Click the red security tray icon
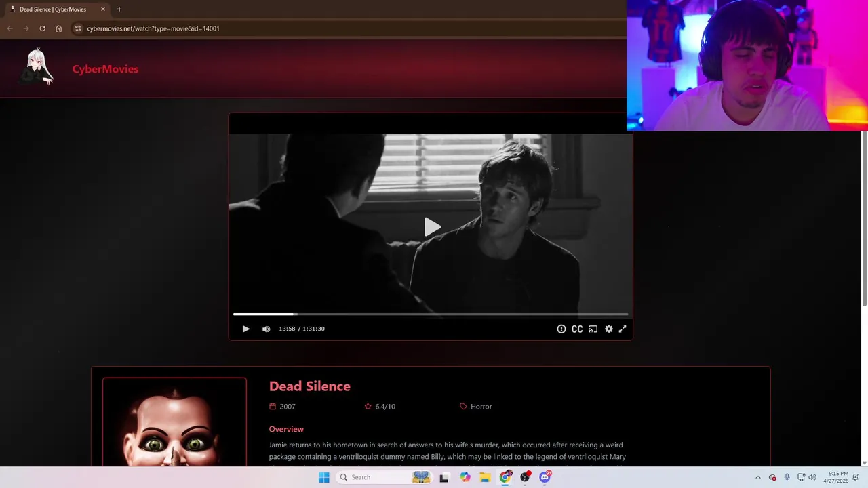This screenshot has width=868, height=488. click(772, 477)
